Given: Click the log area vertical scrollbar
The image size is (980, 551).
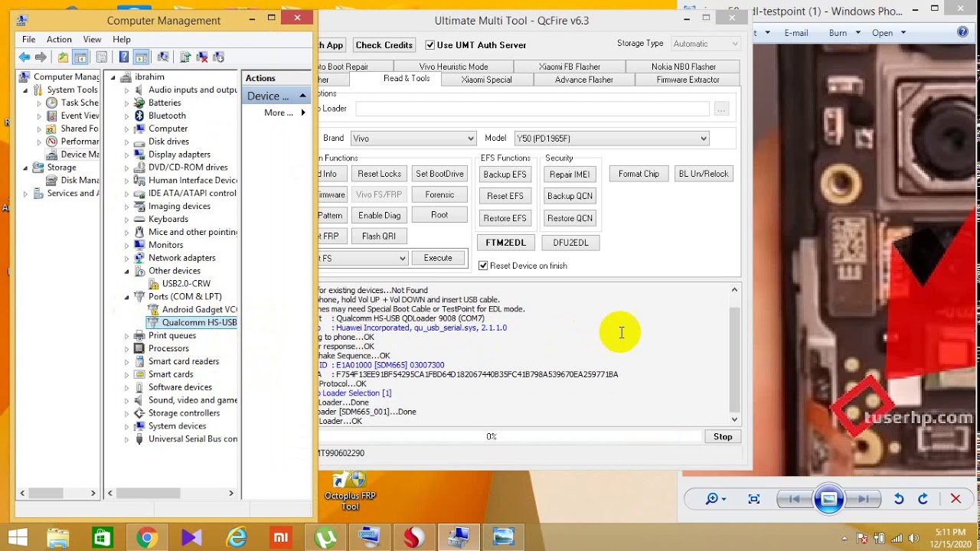Looking at the screenshot, I should point(735,354).
